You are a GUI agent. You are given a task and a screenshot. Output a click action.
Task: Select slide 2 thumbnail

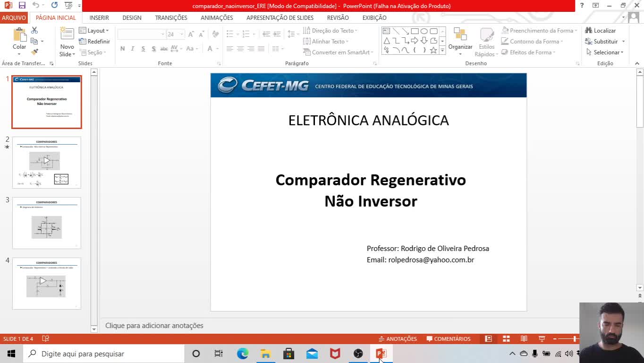coord(47,163)
